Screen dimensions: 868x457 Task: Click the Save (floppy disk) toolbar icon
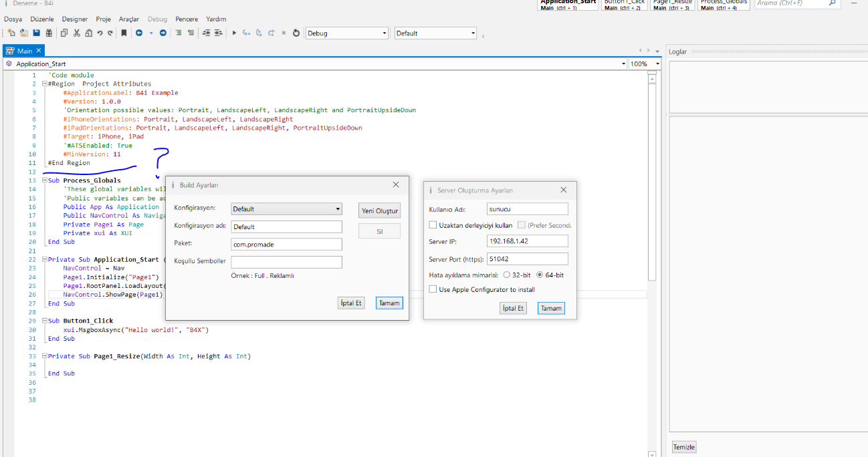click(36, 33)
